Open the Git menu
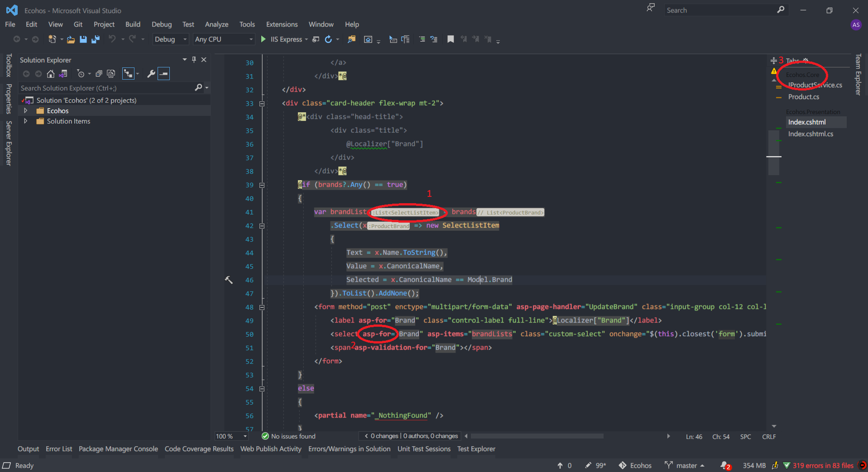 tap(78, 24)
